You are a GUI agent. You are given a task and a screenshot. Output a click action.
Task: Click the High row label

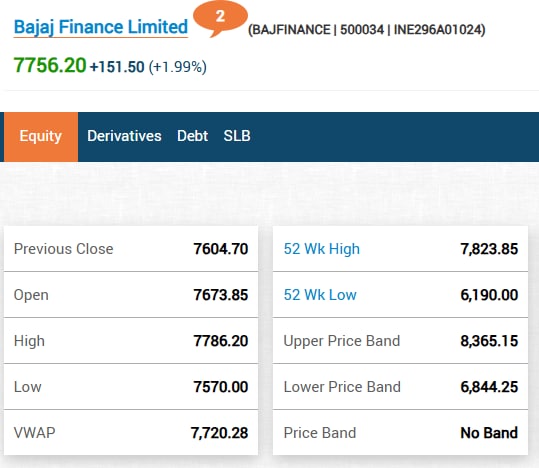(29, 341)
